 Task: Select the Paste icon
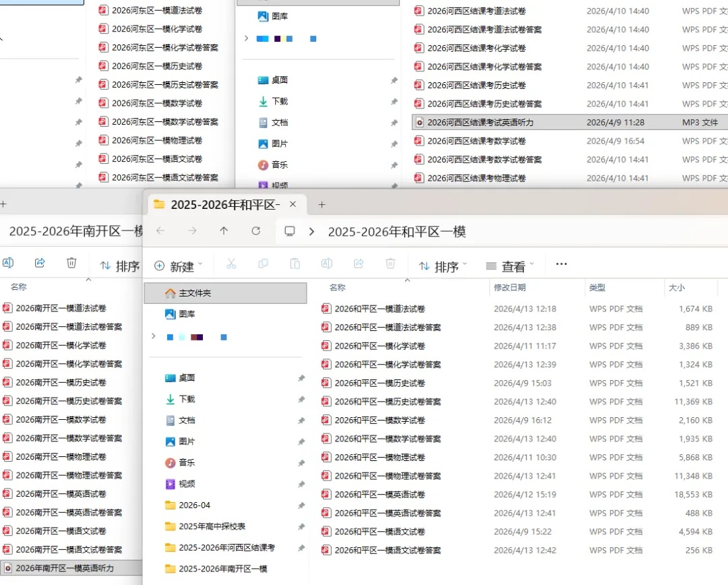[x=295, y=264]
